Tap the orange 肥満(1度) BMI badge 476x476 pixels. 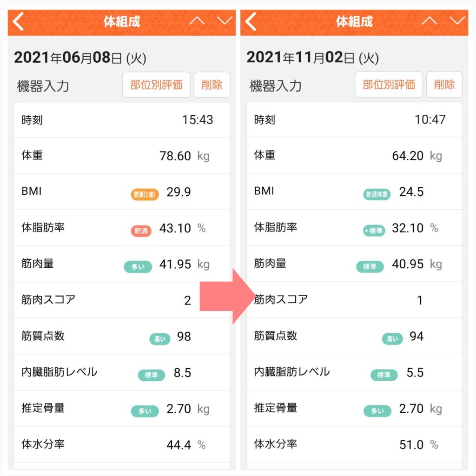tap(145, 194)
